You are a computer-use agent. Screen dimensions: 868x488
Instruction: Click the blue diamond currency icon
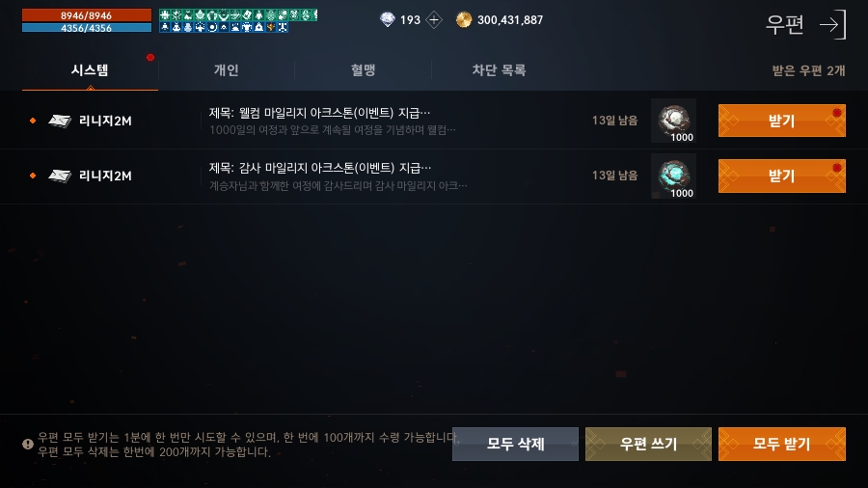point(388,20)
